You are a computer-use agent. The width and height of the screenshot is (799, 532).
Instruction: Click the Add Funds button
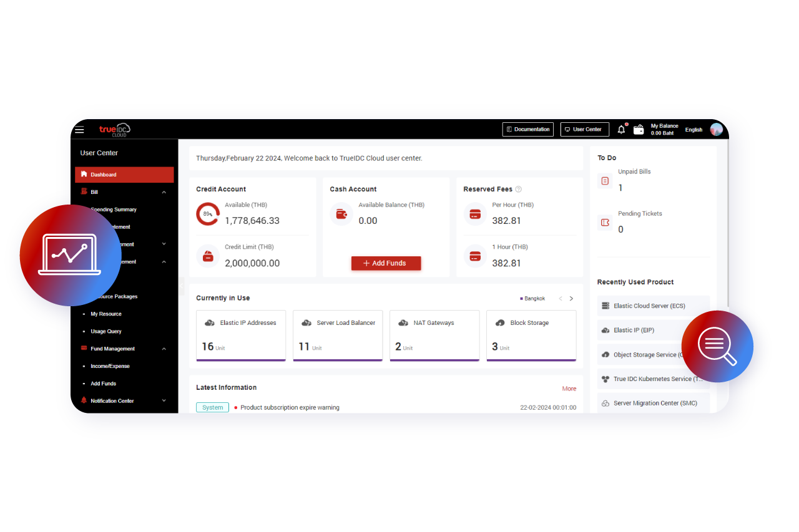point(386,263)
